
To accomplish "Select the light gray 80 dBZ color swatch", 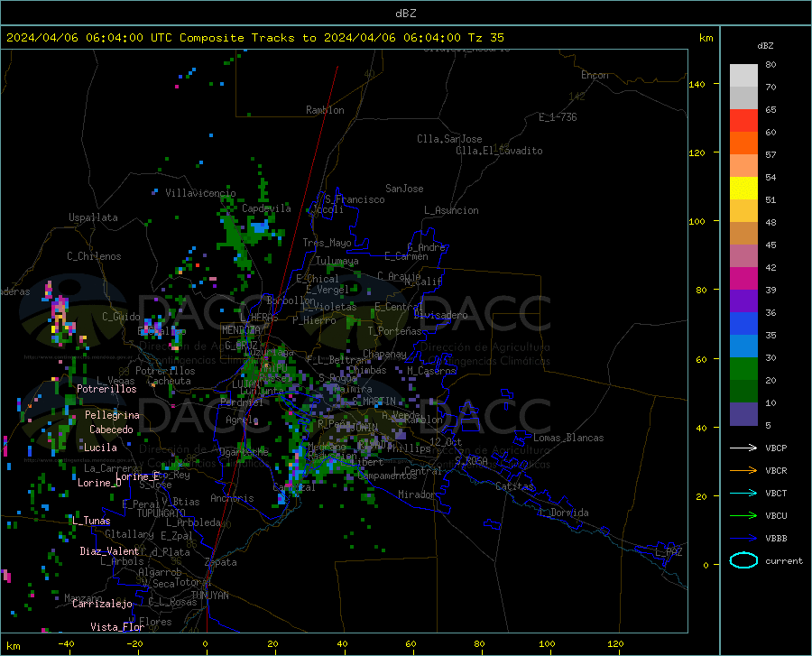I will coord(743,76).
